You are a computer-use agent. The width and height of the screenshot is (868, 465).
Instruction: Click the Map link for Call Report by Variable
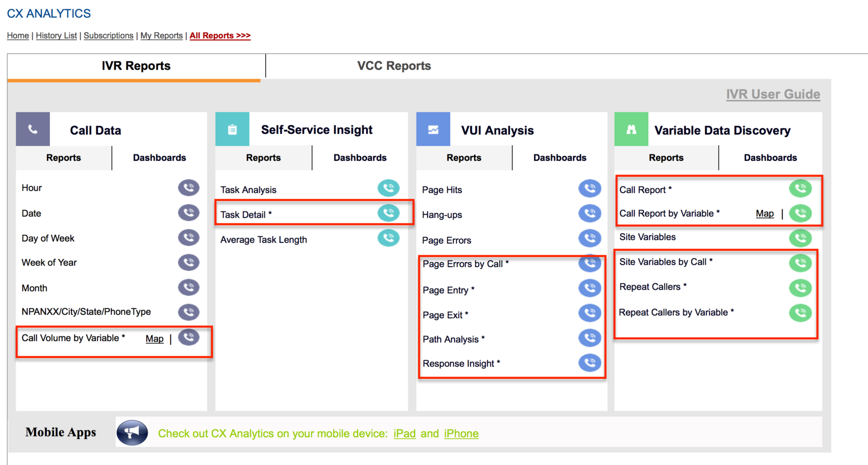[765, 214]
